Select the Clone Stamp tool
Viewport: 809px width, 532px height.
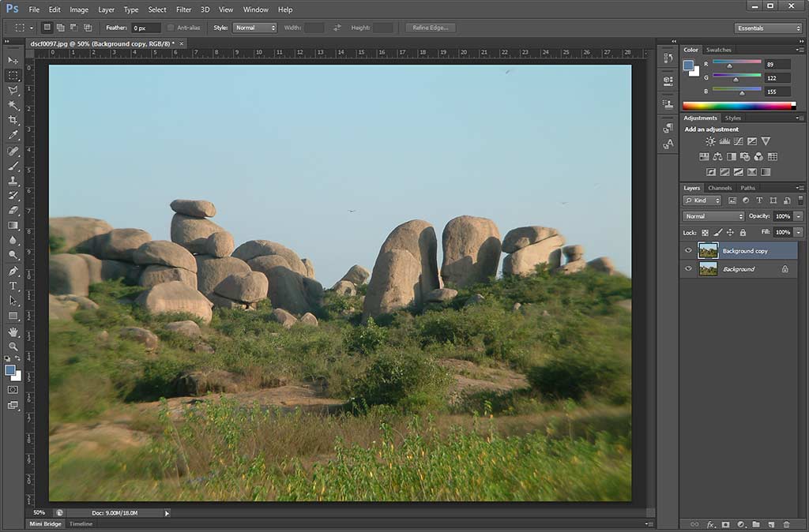pyautogui.click(x=13, y=181)
